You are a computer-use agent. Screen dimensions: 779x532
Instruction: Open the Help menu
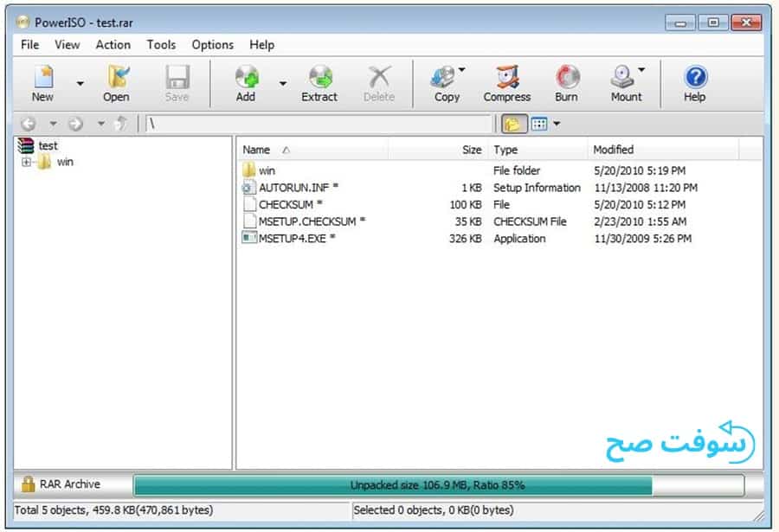point(261,45)
